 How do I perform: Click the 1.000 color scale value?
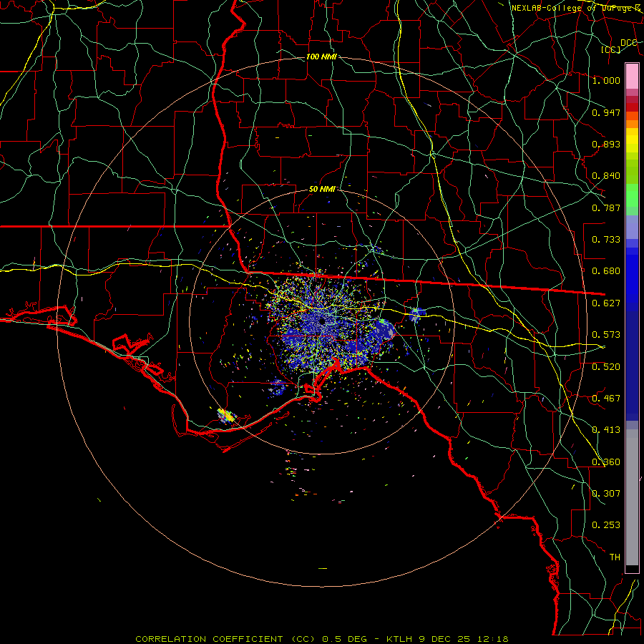click(x=606, y=80)
